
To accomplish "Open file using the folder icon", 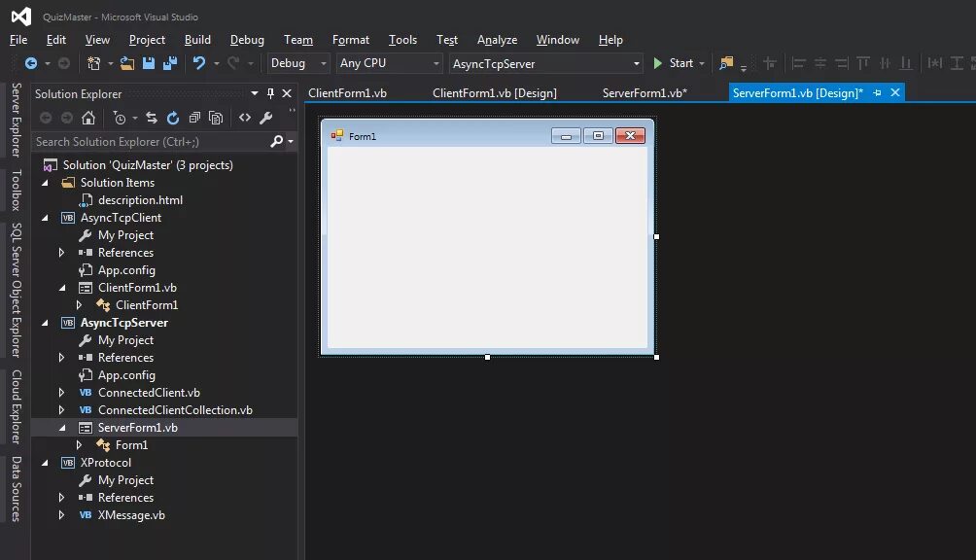I will 127,63.
